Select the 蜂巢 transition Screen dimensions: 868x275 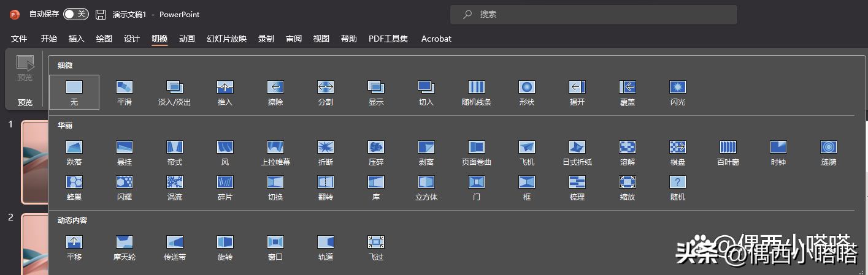(74, 188)
